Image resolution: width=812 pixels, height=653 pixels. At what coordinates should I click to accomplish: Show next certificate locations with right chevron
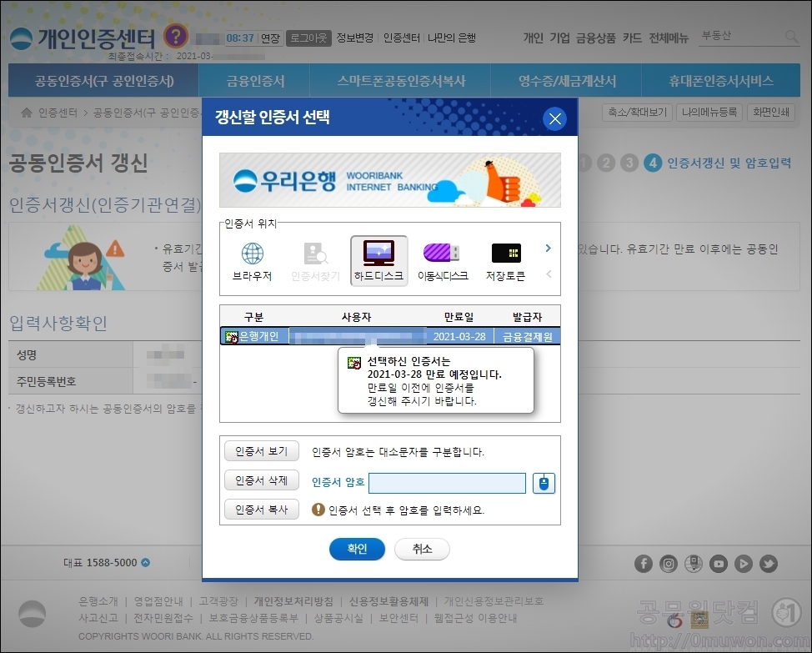point(549,248)
